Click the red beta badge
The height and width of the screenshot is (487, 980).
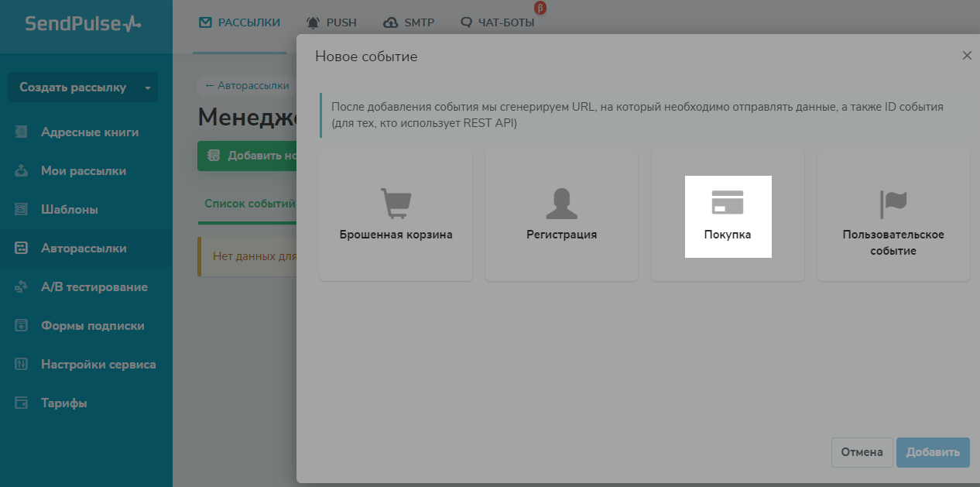(540, 9)
